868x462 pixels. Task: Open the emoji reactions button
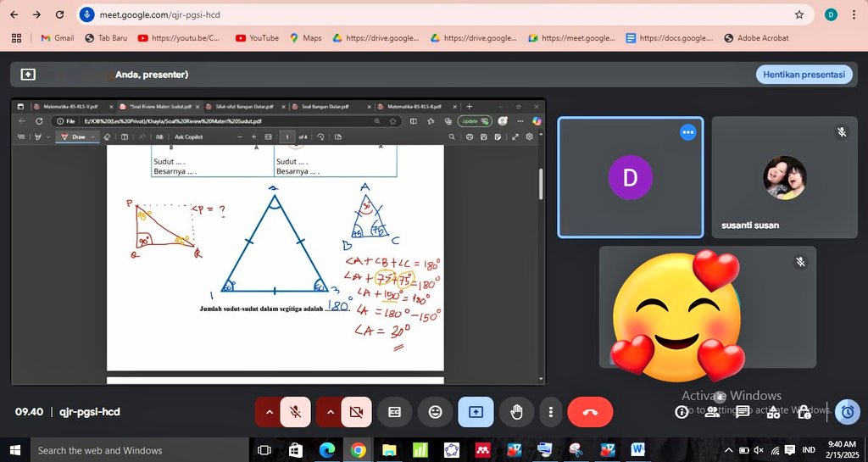point(436,412)
